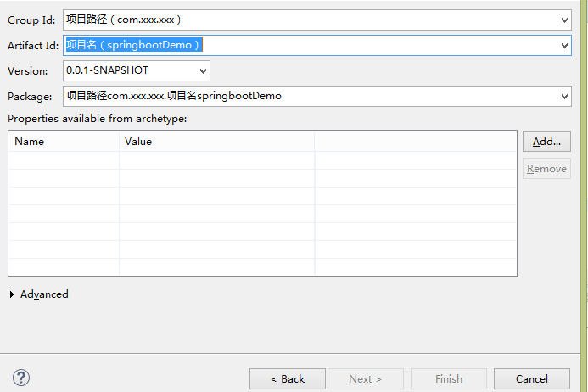Click the Value column header
Screen dimensions: 588x392
point(217,142)
